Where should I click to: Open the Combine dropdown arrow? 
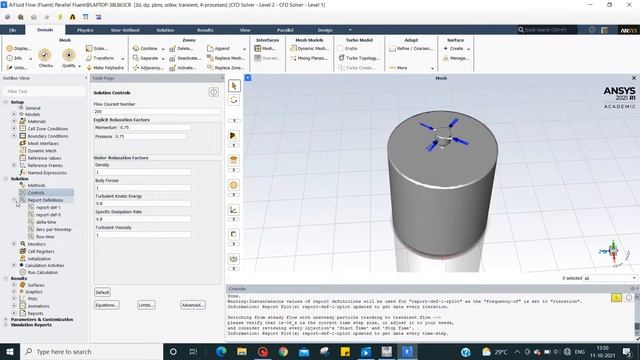click(163, 49)
